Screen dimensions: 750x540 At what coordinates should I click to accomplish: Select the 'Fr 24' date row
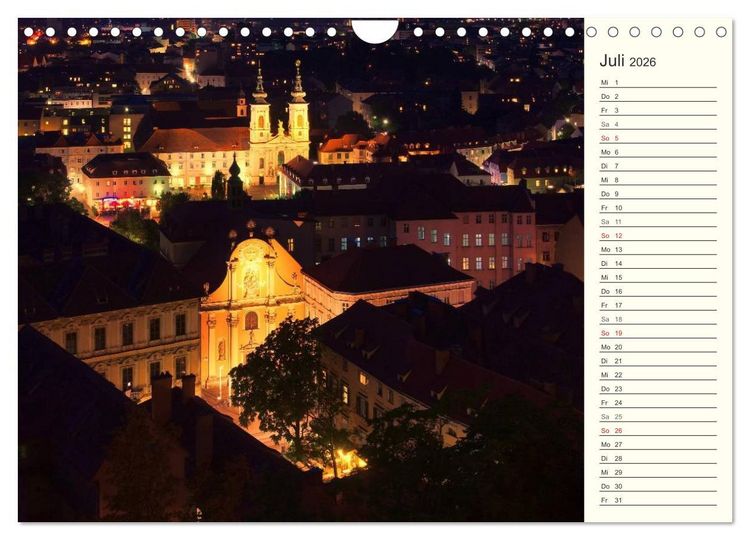[x=658, y=403]
